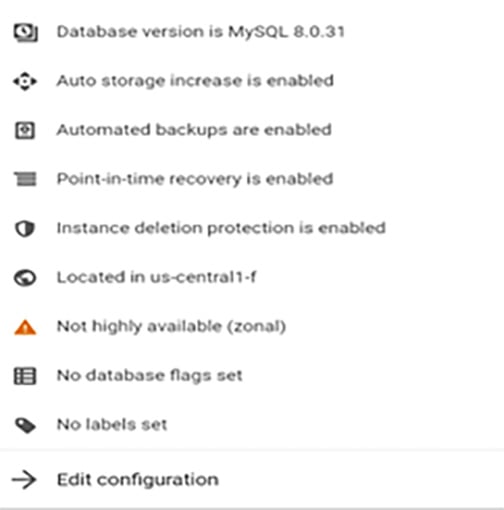Click the Edit configuration arrow icon
Screen dimensions: 504x510
click(x=24, y=480)
